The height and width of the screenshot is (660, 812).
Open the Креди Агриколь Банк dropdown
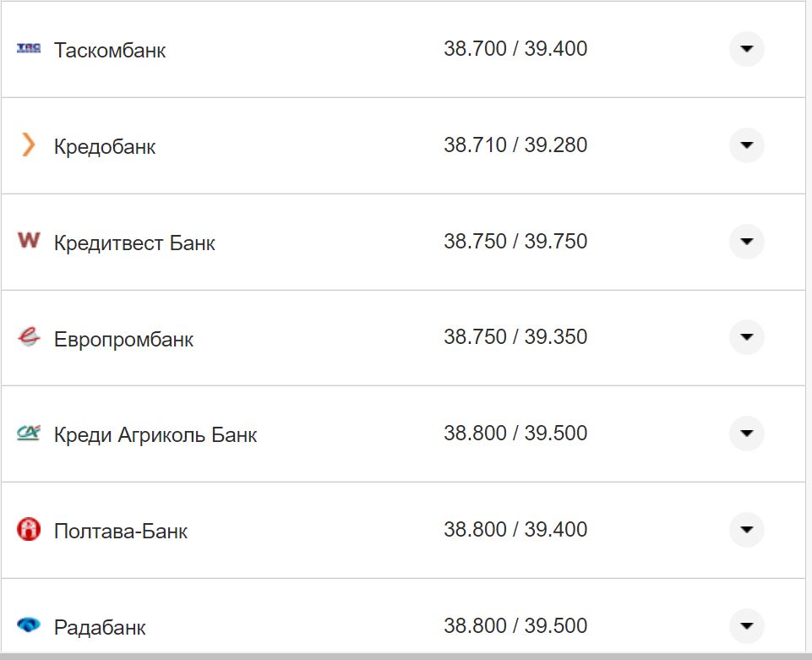pyautogui.click(x=746, y=434)
